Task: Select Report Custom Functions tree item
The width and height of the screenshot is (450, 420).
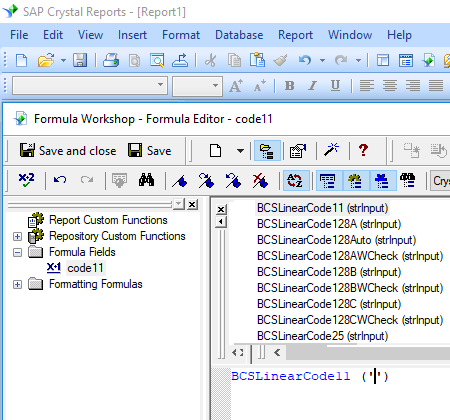Action: [x=108, y=220]
